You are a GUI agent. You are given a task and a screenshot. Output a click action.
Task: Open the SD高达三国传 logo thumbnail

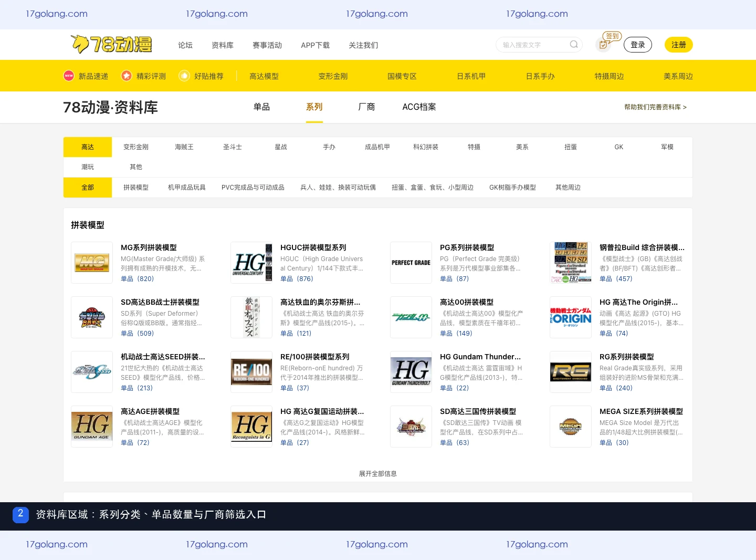(411, 427)
